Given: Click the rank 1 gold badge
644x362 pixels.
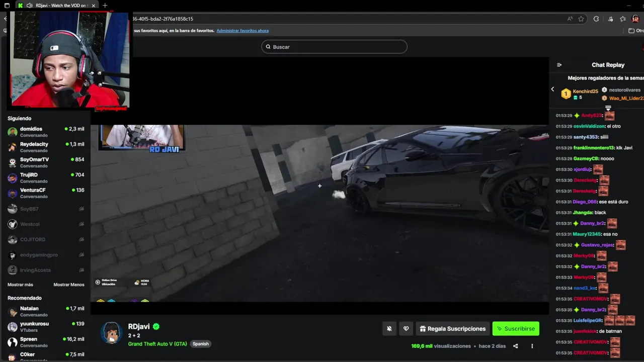Looking at the screenshot, I should click(x=566, y=94).
